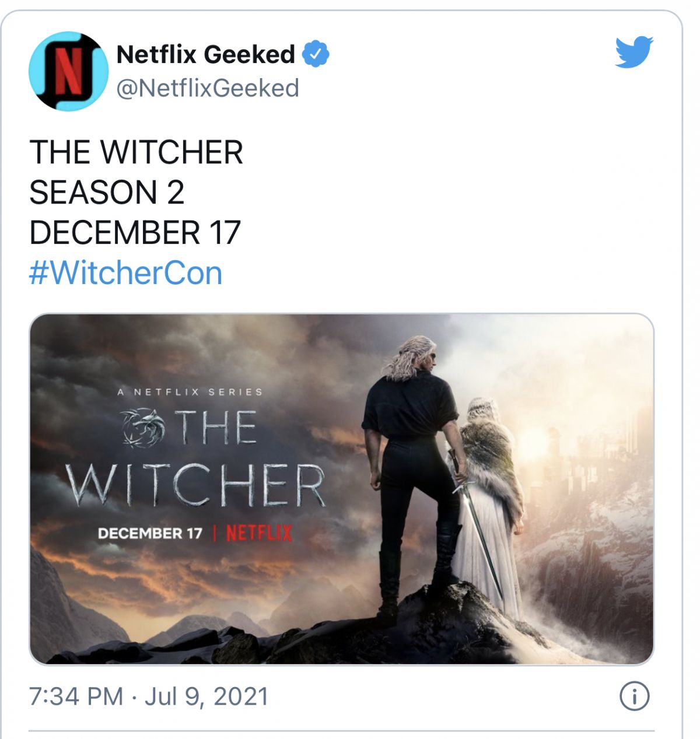Click the info circle icon

click(634, 696)
